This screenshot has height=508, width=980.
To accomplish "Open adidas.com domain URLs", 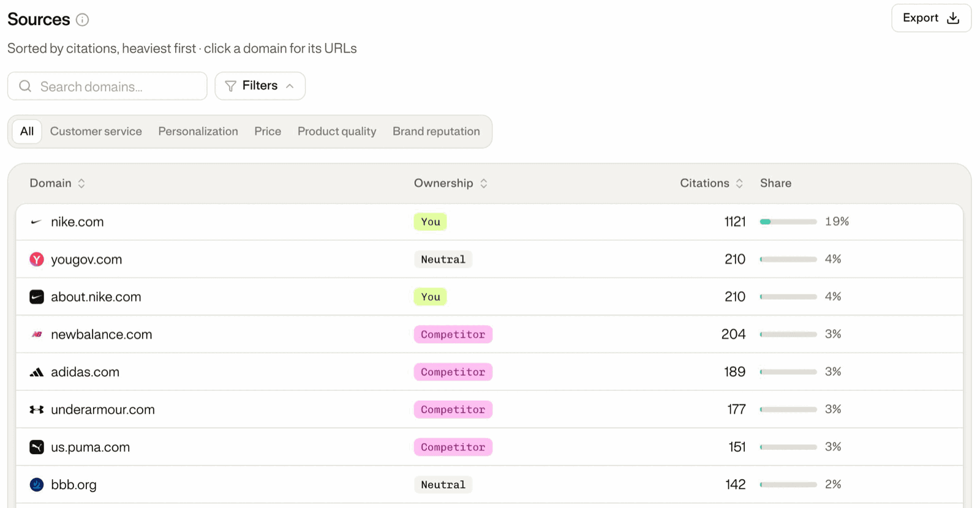I will pos(85,372).
